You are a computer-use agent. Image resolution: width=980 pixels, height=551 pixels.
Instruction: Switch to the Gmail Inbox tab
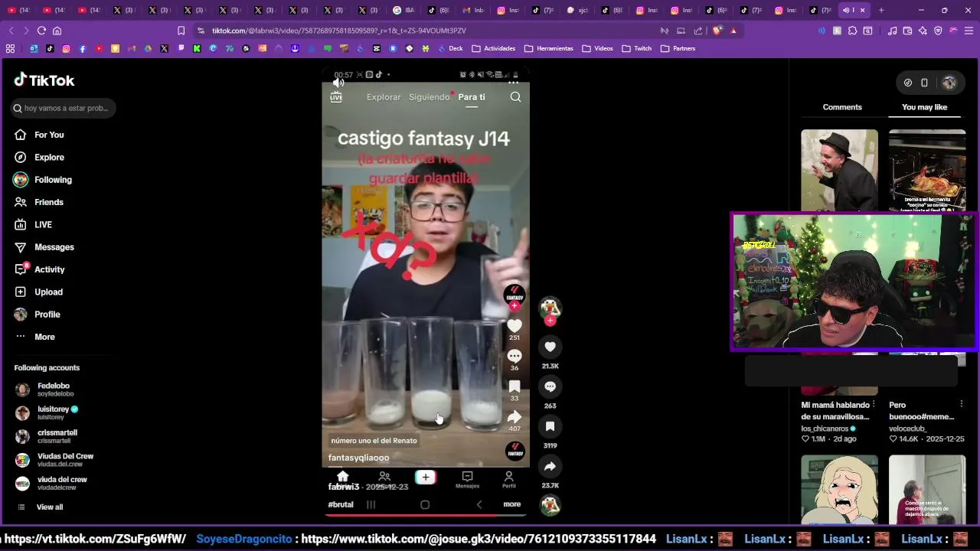(x=473, y=10)
